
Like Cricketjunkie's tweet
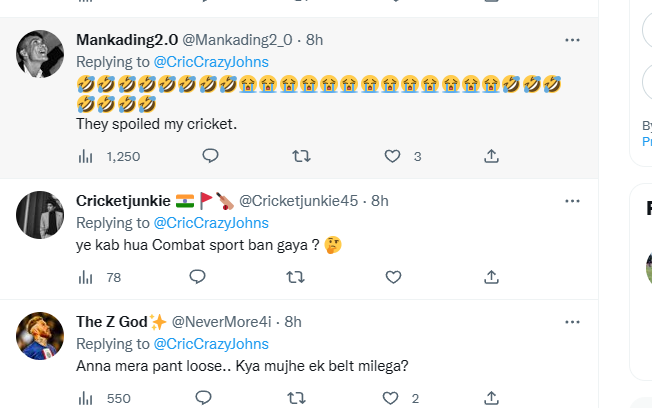point(393,277)
